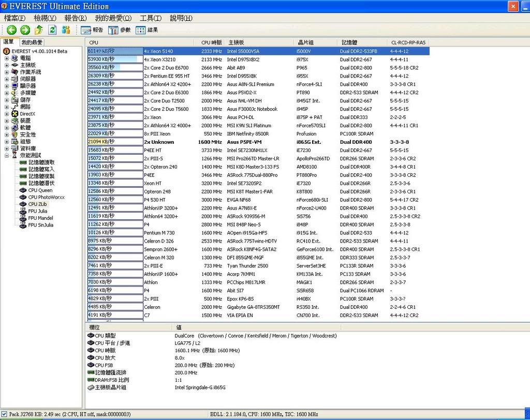
Task: Select the bold 2x Unknown result row
Action: [258, 142]
